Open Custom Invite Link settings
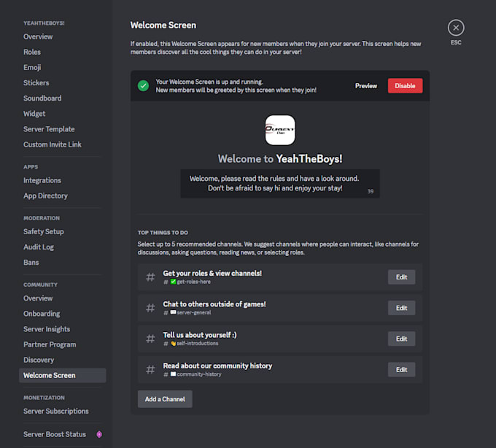The image size is (496, 448). pos(53,144)
